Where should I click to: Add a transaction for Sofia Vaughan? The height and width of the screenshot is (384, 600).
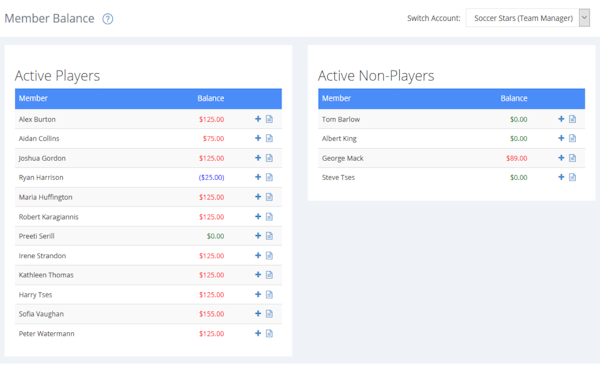(x=258, y=314)
